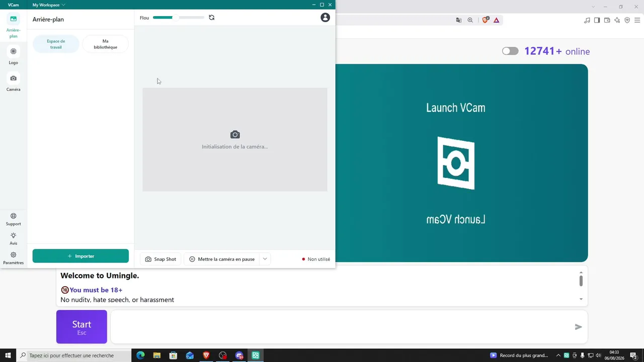Click the chat scrollbar up arrow
This screenshot has height=362, width=644.
(581, 273)
